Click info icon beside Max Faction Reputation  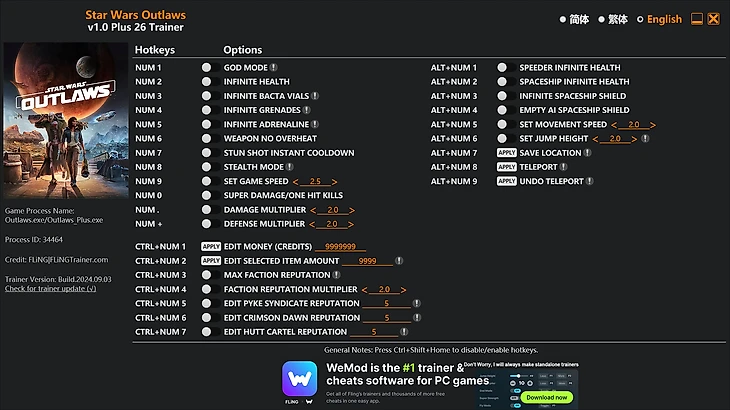tap(337, 275)
